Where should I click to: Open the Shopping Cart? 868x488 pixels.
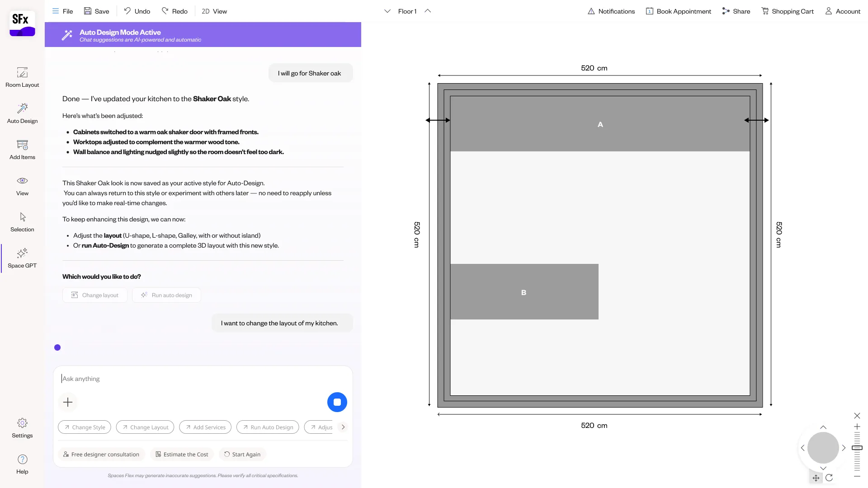(788, 11)
